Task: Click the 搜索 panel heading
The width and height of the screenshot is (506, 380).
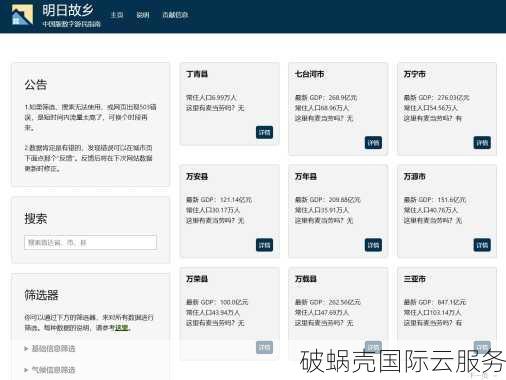Action: pyautogui.click(x=35, y=219)
